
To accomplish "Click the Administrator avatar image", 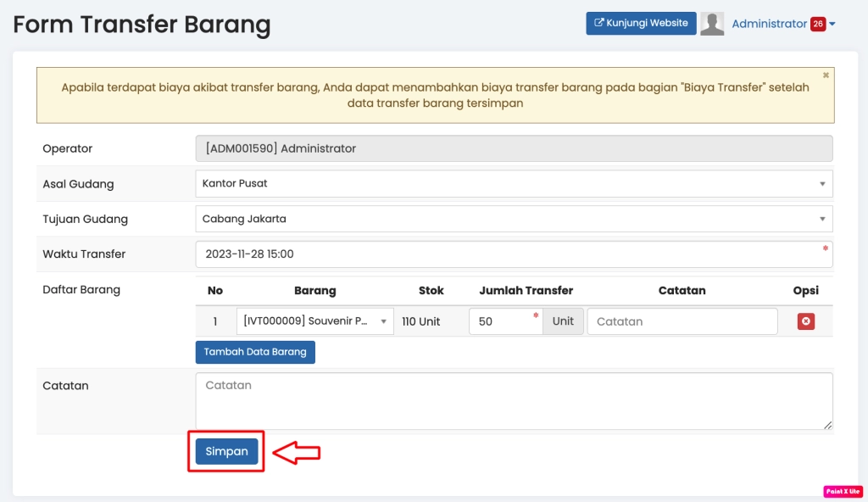I will coord(712,24).
